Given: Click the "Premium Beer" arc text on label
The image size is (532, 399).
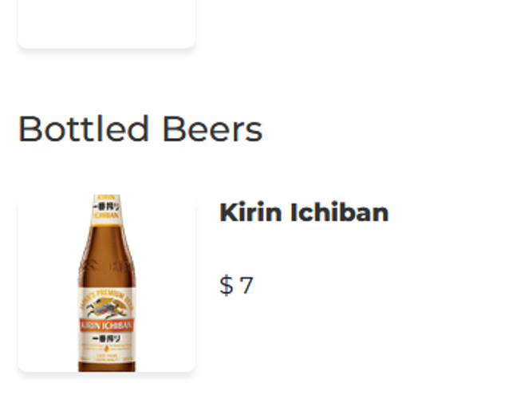Looking at the screenshot, I should tap(107, 291).
